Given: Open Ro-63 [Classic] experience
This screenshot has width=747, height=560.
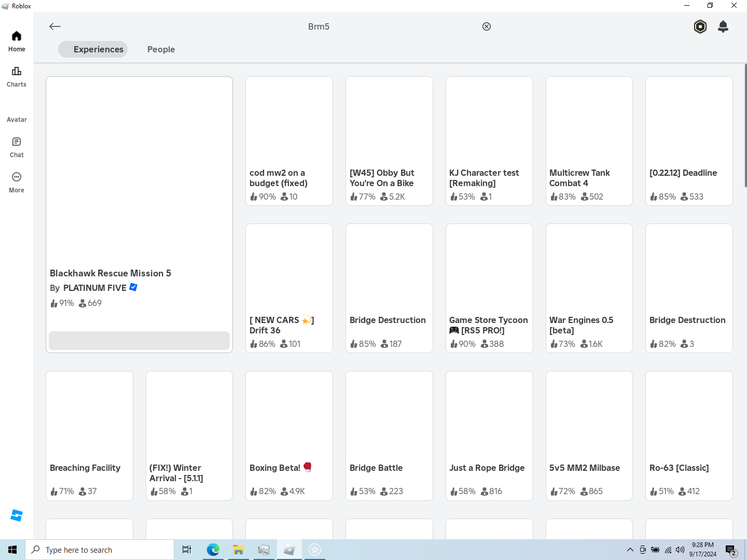Looking at the screenshot, I should click(x=689, y=436).
